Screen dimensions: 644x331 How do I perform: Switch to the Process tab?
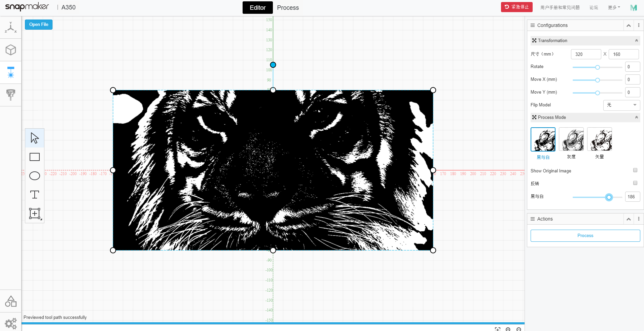tap(288, 7)
